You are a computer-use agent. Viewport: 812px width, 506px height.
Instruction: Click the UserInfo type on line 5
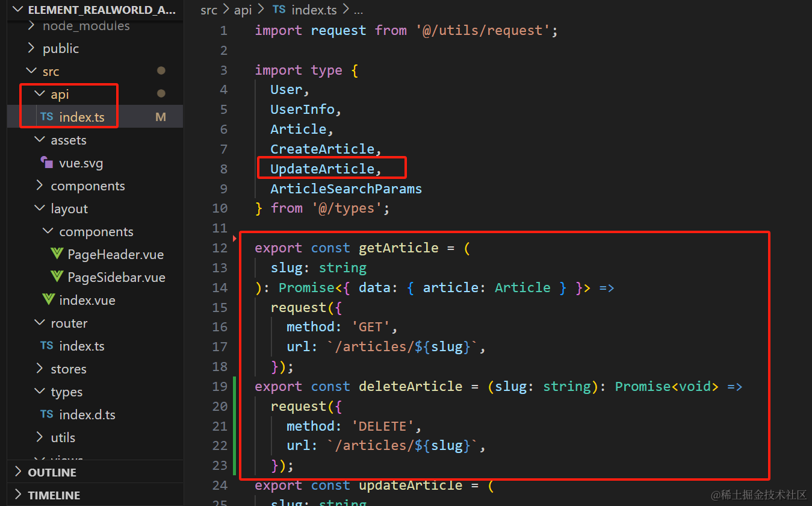[302, 109]
